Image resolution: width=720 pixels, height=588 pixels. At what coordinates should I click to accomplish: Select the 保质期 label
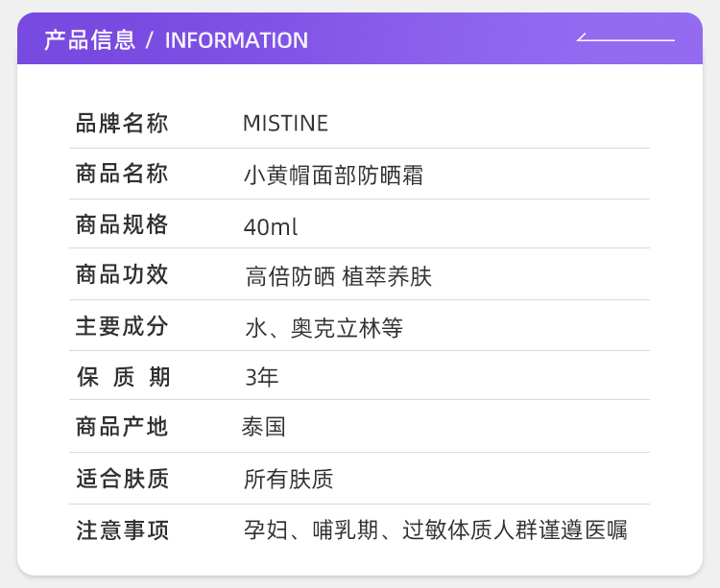(124, 377)
